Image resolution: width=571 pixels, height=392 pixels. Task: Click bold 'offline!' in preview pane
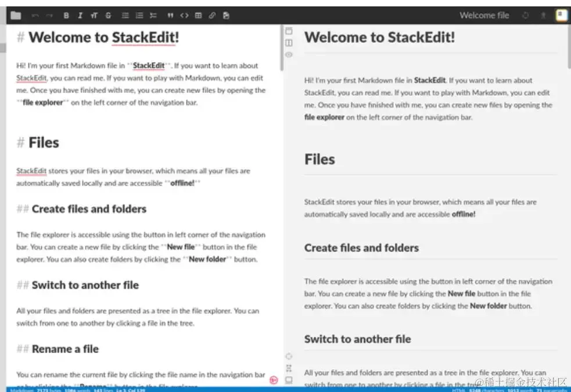point(464,214)
